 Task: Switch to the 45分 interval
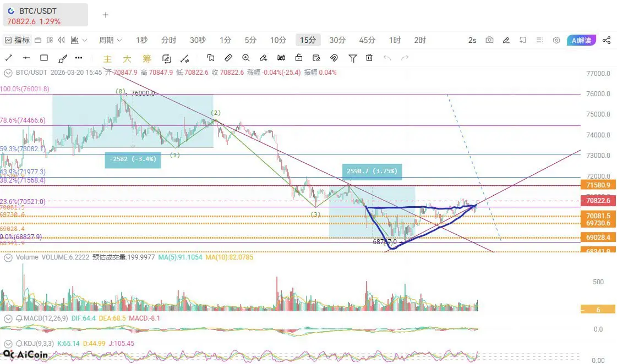tap(367, 40)
